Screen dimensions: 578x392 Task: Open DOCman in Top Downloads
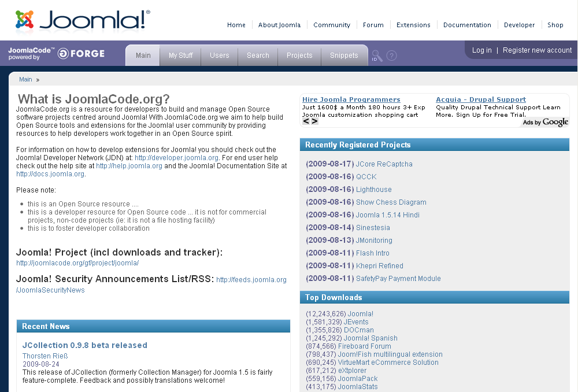pos(359,330)
